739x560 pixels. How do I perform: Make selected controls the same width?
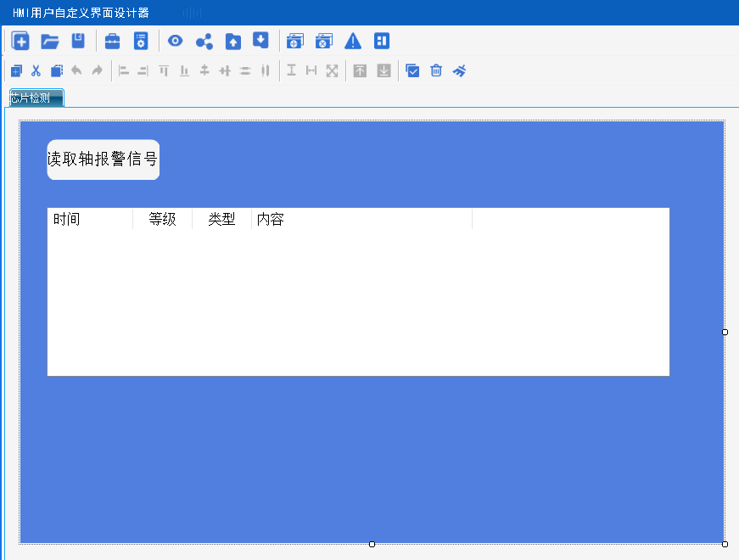(x=311, y=70)
